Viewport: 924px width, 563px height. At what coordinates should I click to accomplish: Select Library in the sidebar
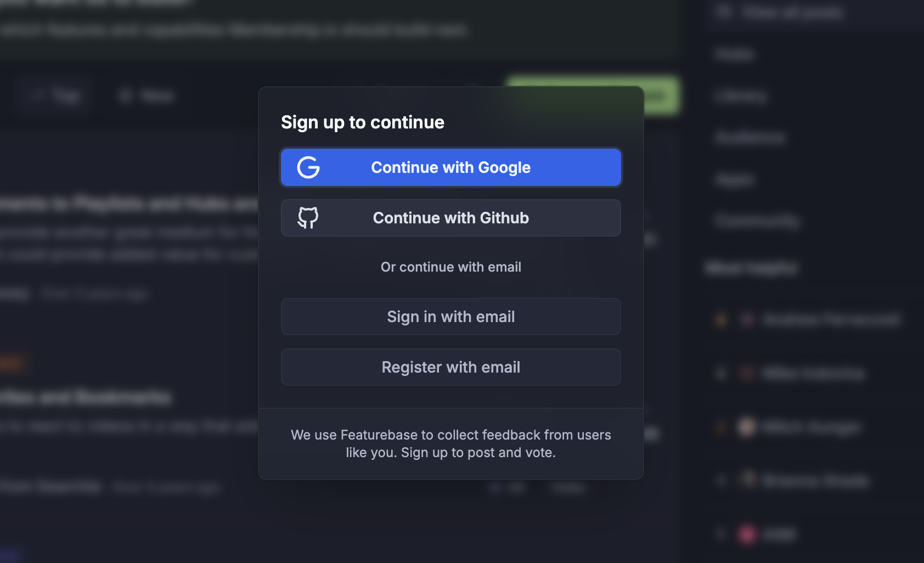(740, 95)
